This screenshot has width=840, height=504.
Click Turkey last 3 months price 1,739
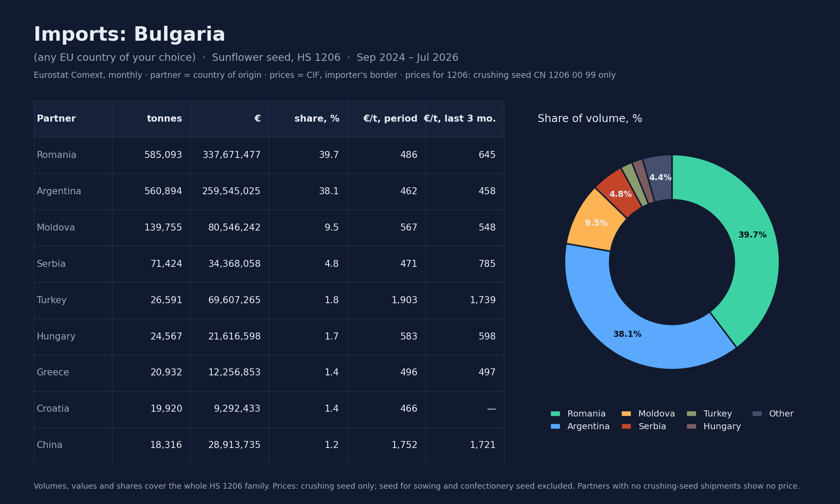coord(483,301)
